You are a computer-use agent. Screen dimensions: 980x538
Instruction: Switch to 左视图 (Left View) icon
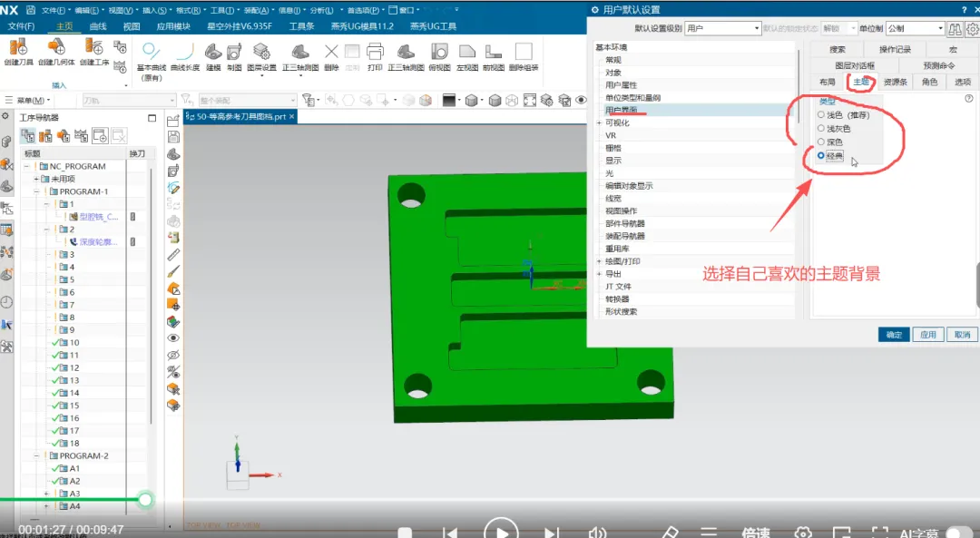point(467,52)
